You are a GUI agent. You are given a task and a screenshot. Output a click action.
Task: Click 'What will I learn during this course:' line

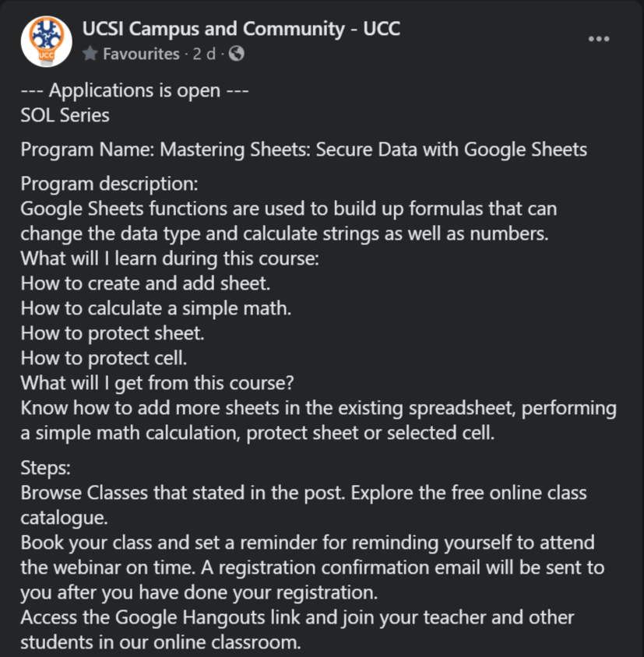pyautogui.click(x=170, y=258)
